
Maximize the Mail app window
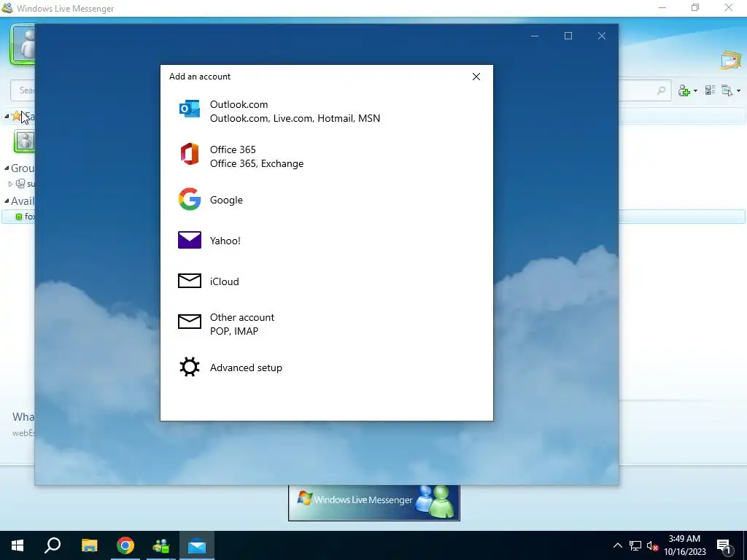[568, 36]
